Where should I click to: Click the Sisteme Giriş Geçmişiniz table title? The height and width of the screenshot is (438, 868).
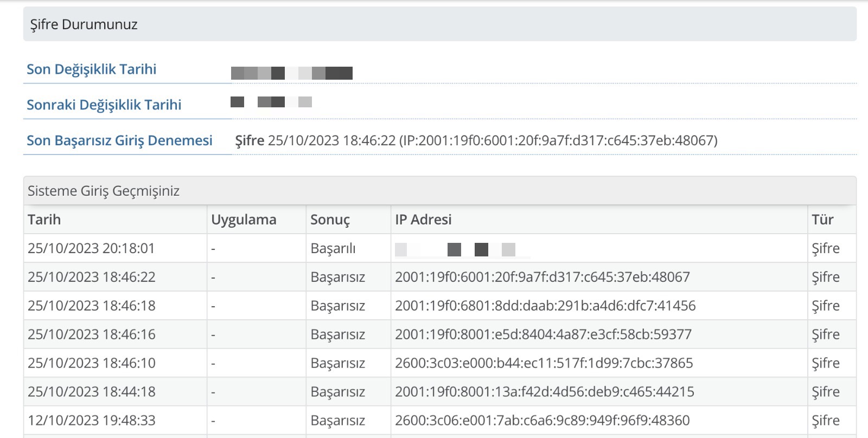tap(104, 191)
